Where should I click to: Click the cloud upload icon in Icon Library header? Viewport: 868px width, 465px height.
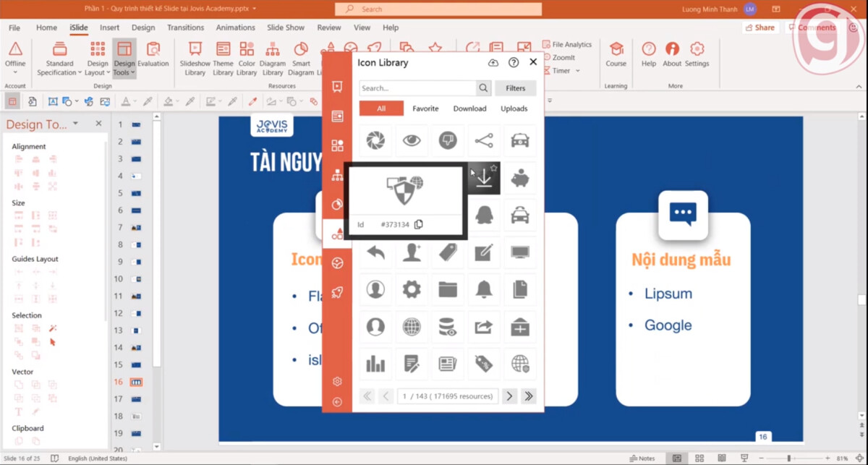493,62
